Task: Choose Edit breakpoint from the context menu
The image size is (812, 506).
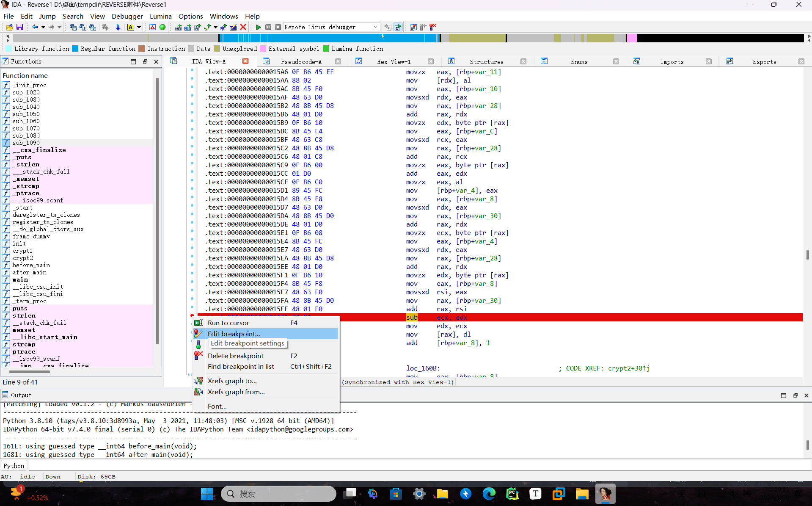Action: click(x=234, y=334)
